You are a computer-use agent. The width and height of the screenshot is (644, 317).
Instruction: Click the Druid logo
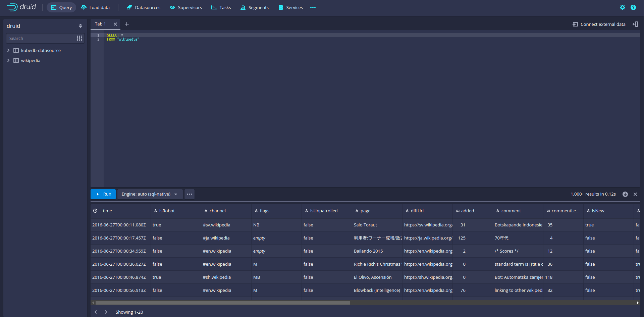[21, 7]
